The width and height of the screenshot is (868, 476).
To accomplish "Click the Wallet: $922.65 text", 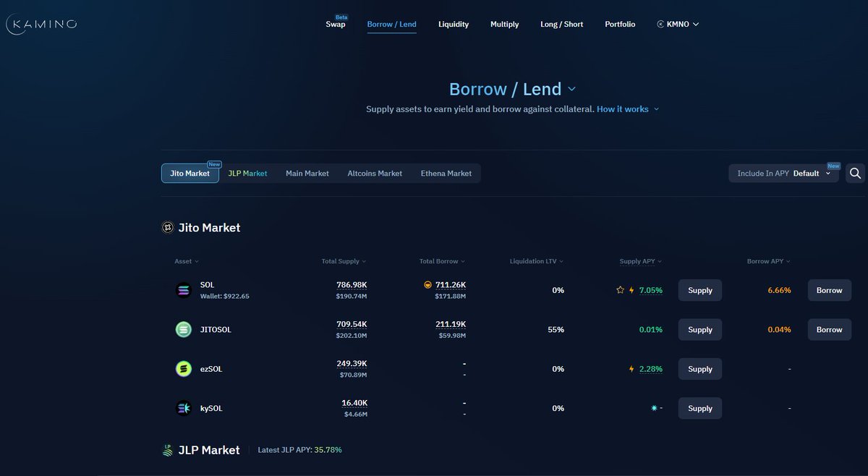I will click(x=224, y=296).
